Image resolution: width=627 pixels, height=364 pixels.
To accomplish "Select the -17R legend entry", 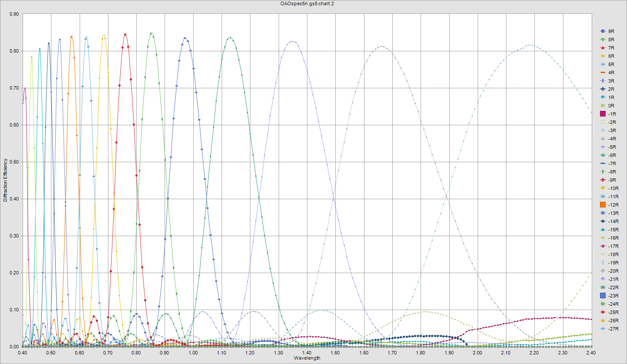I will tap(609, 246).
